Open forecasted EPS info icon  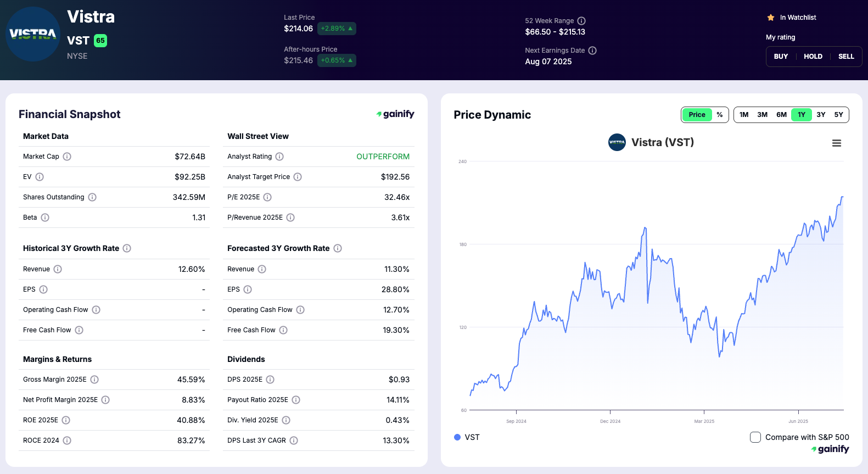point(248,289)
